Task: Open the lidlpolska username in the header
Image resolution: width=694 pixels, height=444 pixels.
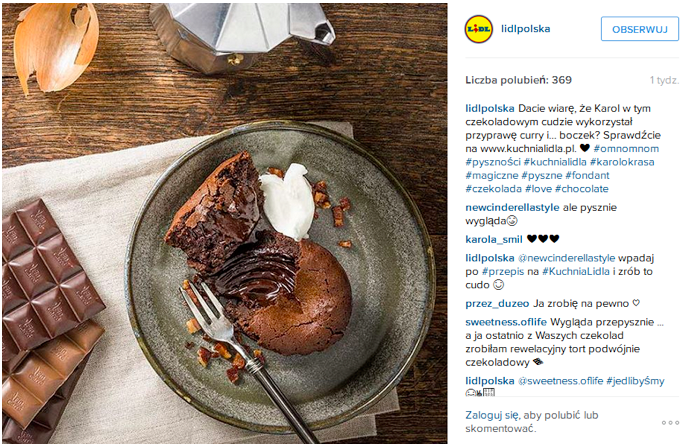Action: pos(525,29)
